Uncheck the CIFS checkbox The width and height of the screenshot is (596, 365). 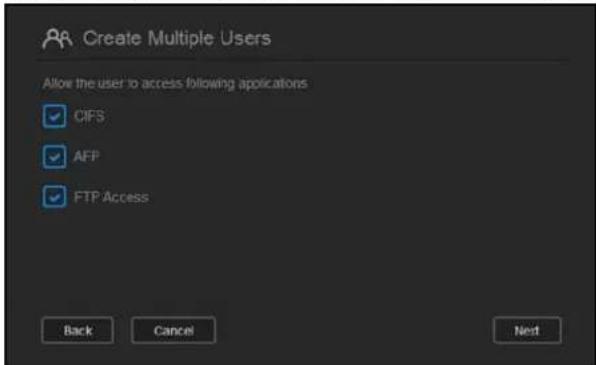click(54, 116)
